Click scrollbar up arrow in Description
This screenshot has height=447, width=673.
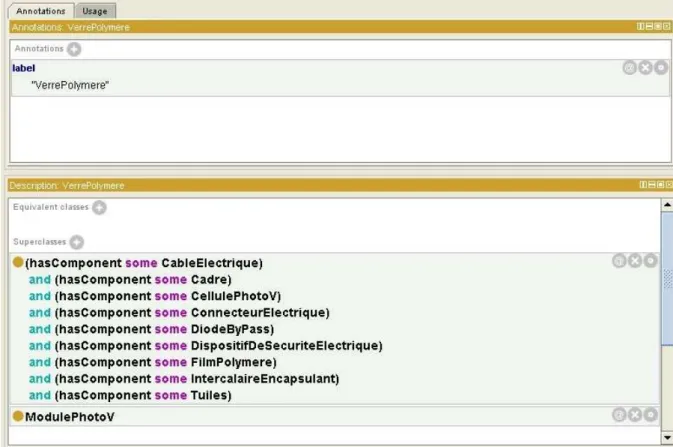[667, 205]
